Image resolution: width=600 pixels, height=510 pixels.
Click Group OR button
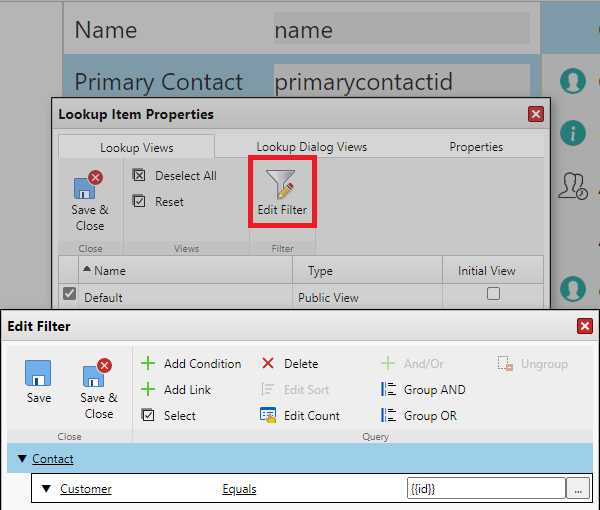point(419,415)
